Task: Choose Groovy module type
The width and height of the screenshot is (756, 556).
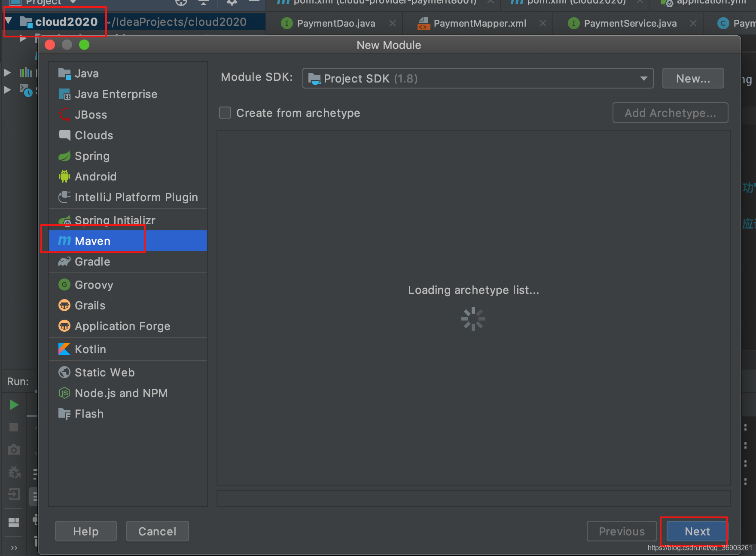Action: [x=128, y=285]
